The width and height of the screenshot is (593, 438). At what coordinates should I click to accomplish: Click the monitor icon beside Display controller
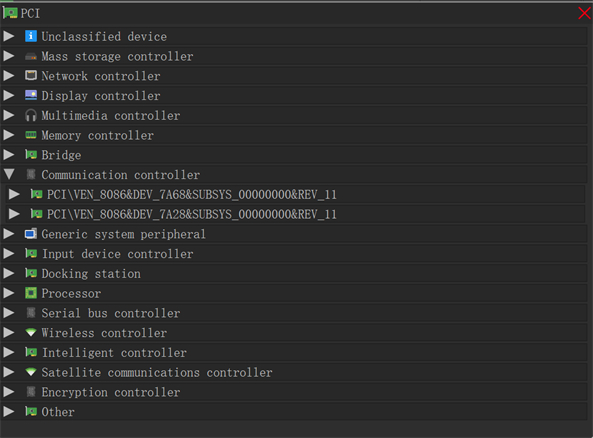(31, 95)
